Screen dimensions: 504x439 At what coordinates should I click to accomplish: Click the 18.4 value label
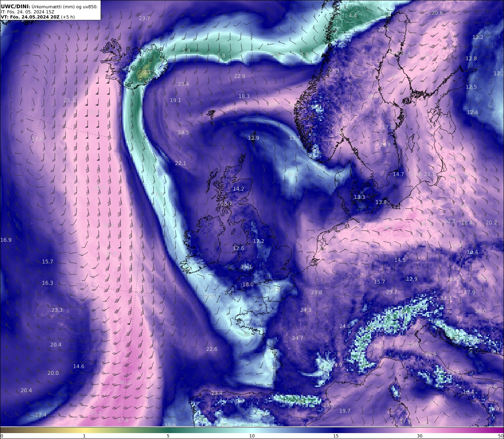click(467, 223)
